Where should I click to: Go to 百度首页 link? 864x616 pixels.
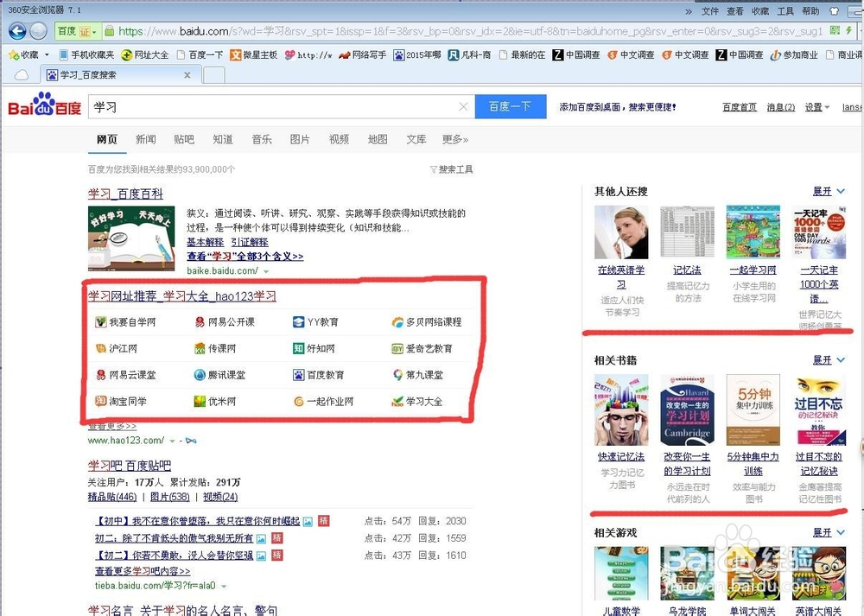point(740,107)
